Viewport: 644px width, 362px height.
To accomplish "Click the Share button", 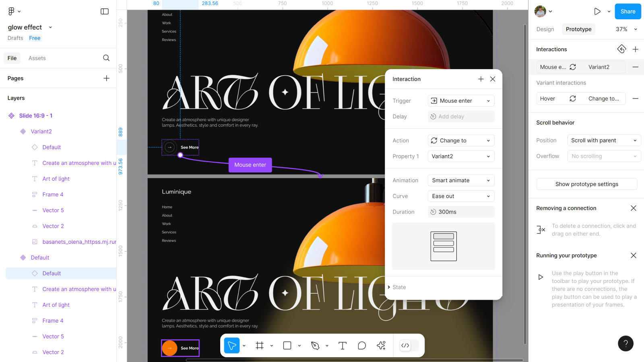I will [627, 11].
